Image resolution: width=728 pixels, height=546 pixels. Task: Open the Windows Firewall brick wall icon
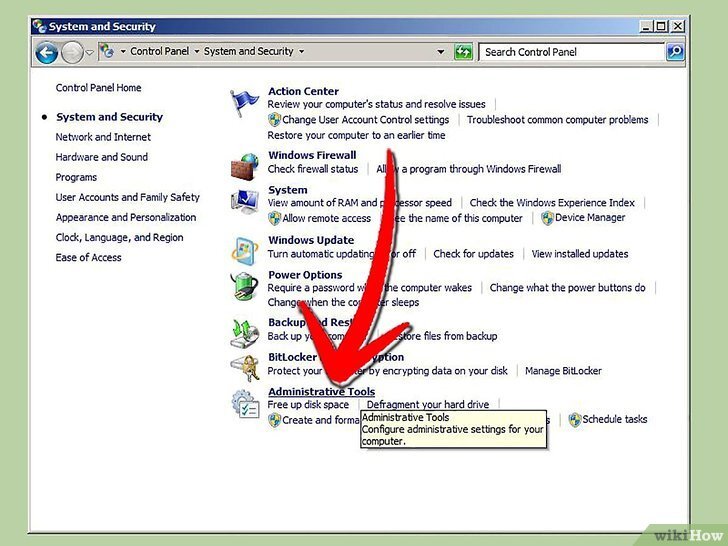coord(245,165)
